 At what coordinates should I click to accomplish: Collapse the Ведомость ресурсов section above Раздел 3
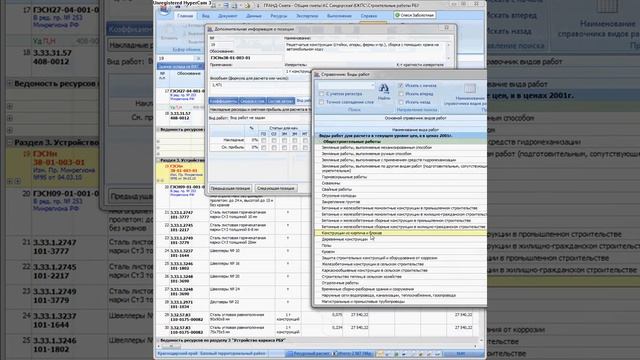[x=158, y=129]
